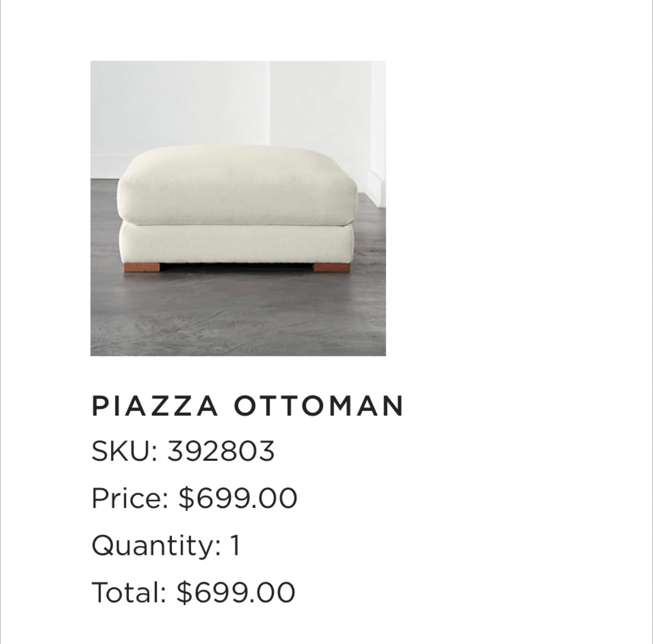Screen dimensions: 653x644
Task: Click the right wooden foot of ottoman
Action: (331, 267)
